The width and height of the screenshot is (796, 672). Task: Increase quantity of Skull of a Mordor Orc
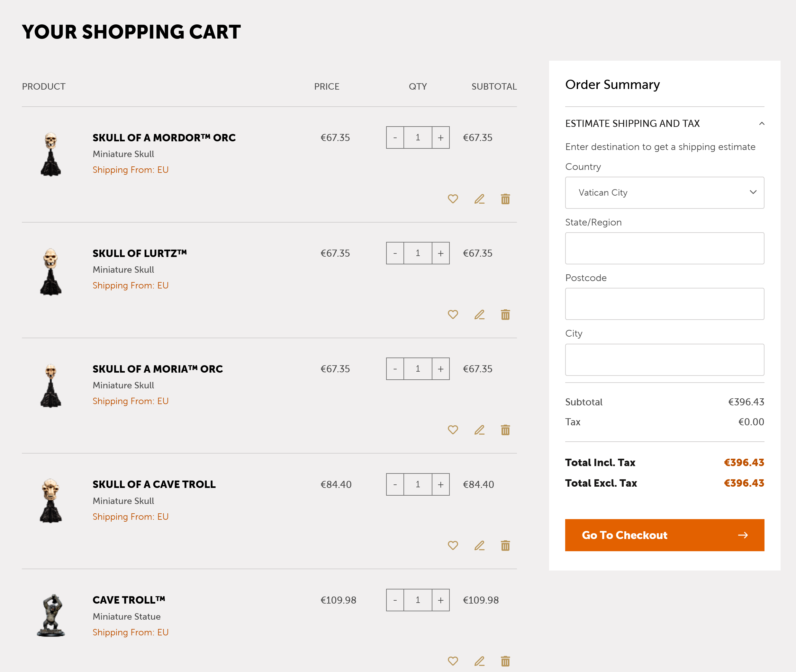440,137
